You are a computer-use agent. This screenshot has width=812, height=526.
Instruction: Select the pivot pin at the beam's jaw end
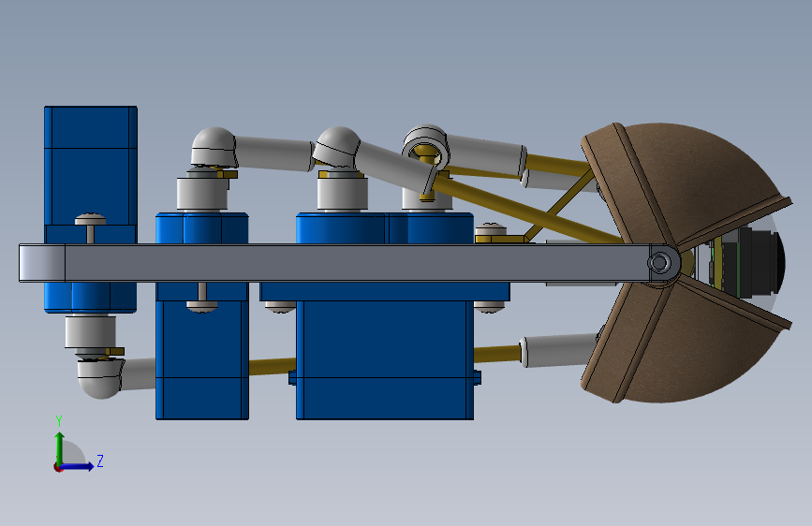click(x=659, y=262)
